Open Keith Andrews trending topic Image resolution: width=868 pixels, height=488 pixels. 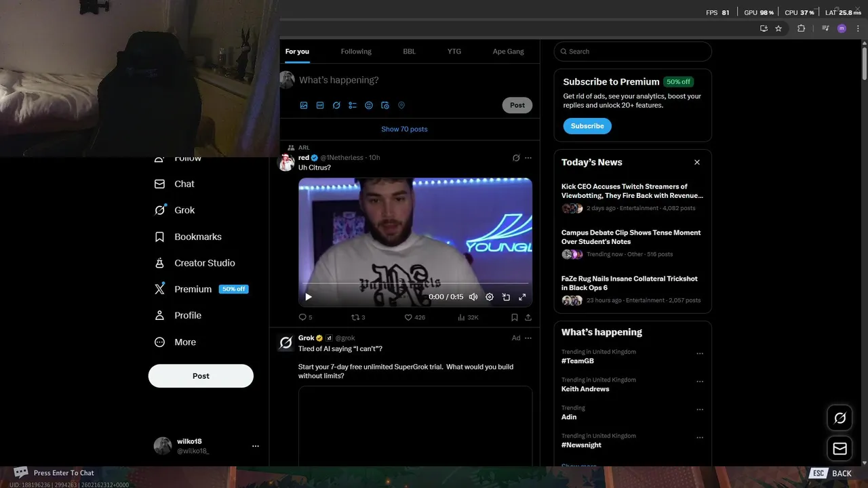585,389
